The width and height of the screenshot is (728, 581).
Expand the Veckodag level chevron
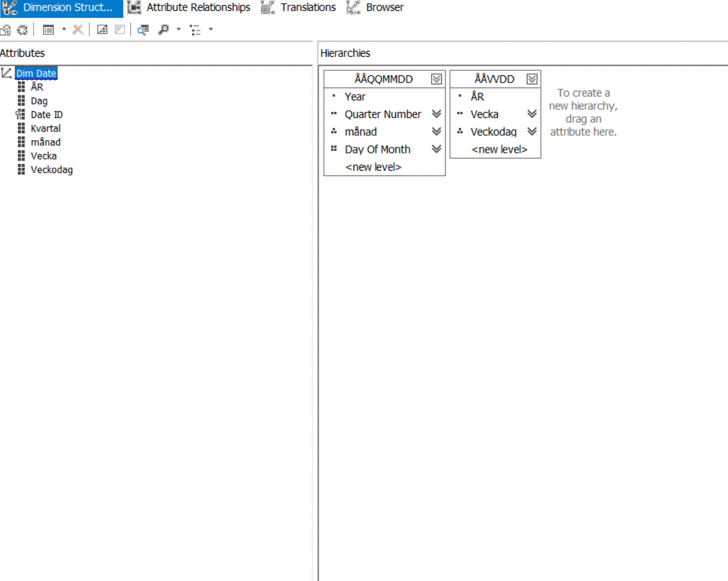(531, 131)
